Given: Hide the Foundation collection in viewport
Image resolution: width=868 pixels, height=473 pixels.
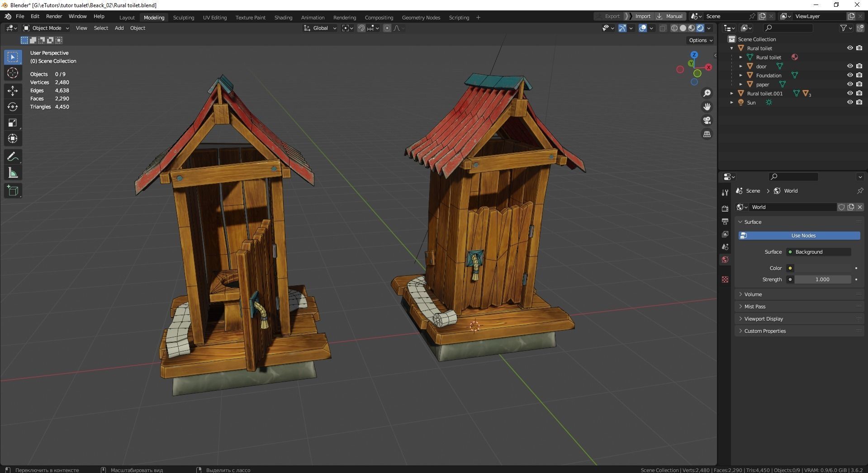Looking at the screenshot, I should [x=850, y=75].
